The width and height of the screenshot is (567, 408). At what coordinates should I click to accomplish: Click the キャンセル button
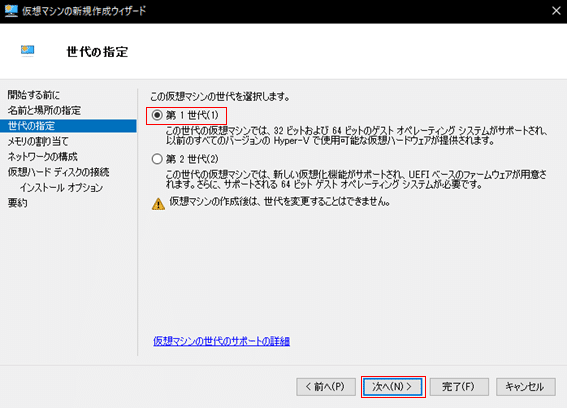point(525,387)
